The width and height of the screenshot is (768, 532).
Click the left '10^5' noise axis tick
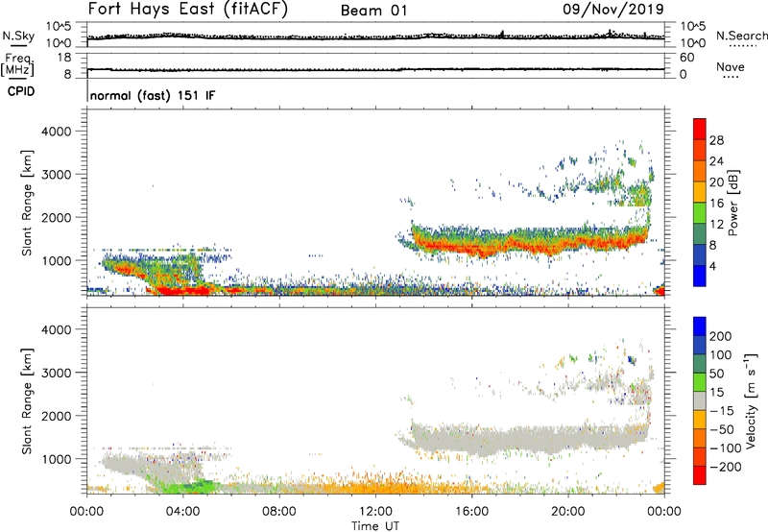pyautogui.click(x=59, y=27)
